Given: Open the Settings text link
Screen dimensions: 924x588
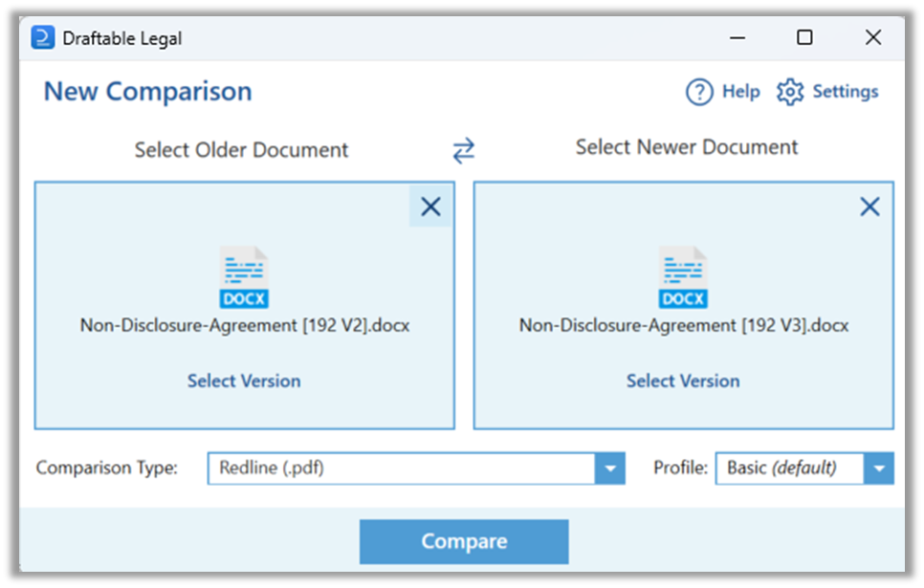Looking at the screenshot, I should (845, 92).
